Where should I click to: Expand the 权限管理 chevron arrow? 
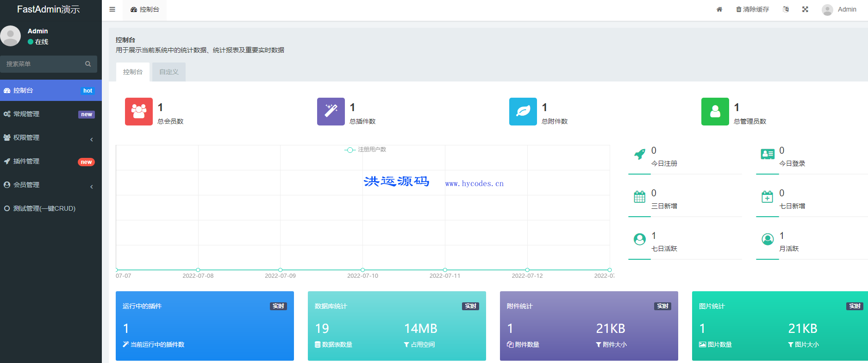(x=92, y=139)
